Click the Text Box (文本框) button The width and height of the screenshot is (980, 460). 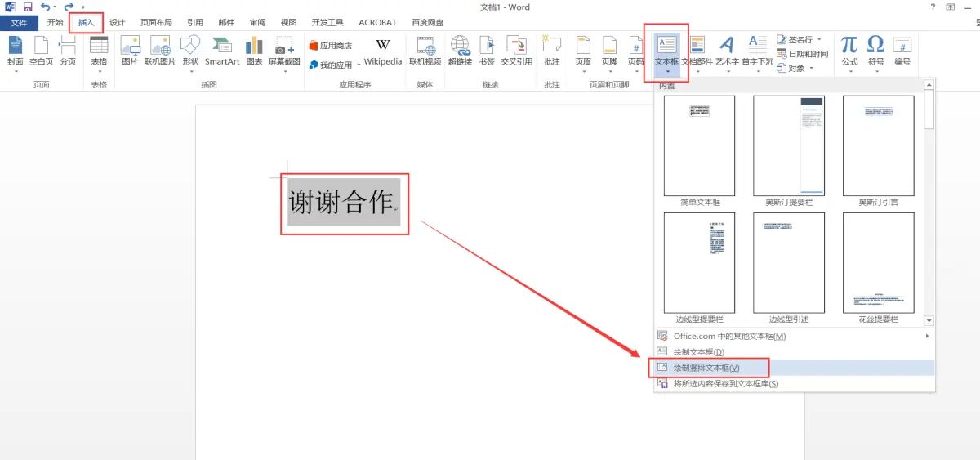click(x=667, y=54)
